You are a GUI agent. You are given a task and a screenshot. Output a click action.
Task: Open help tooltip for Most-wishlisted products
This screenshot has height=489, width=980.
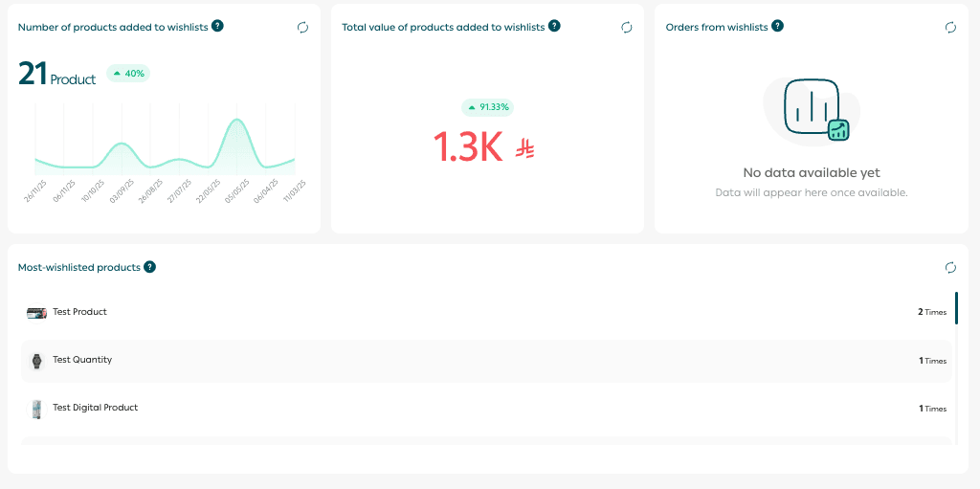point(150,267)
